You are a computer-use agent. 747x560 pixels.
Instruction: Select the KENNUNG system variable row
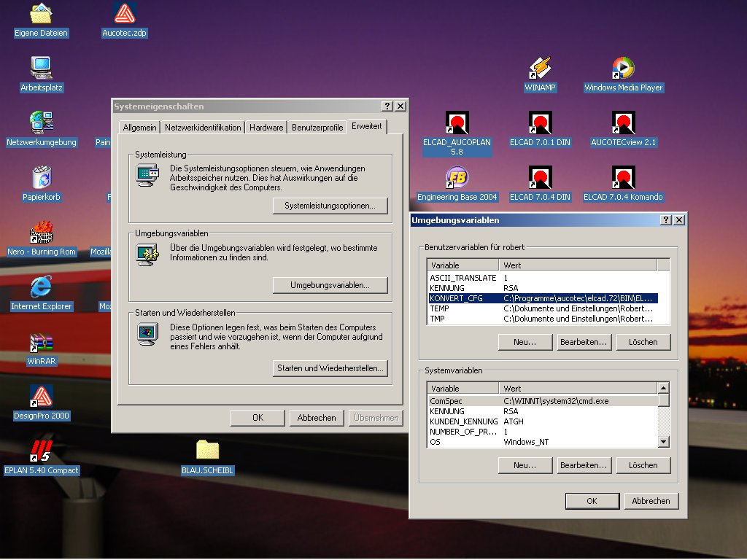543,411
